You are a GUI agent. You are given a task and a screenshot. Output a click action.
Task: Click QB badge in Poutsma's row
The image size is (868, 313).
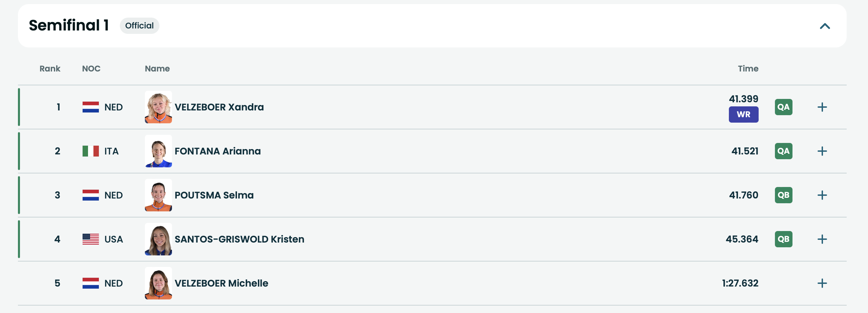click(x=783, y=195)
